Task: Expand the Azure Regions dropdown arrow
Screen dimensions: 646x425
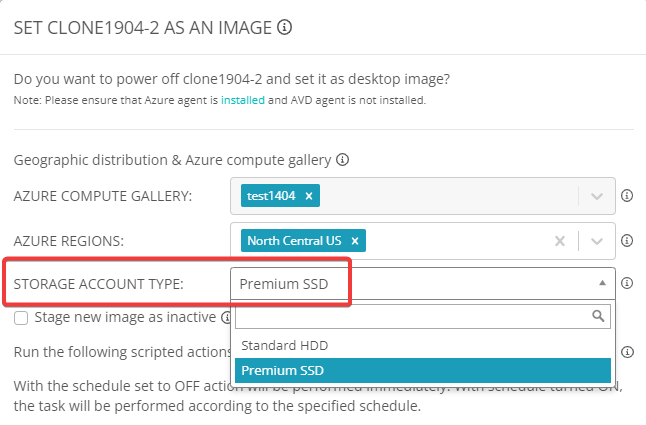Action: pos(597,240)
